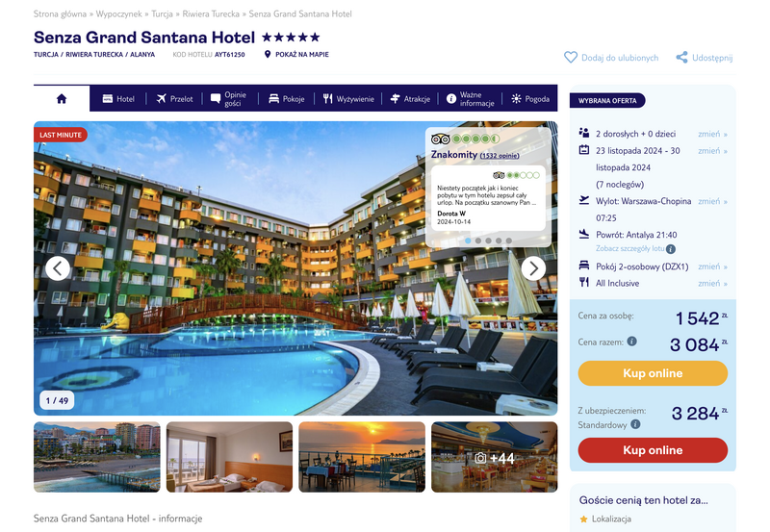Open the +44 photos thumbnail
Screen dimensions: 770x532
495,457
